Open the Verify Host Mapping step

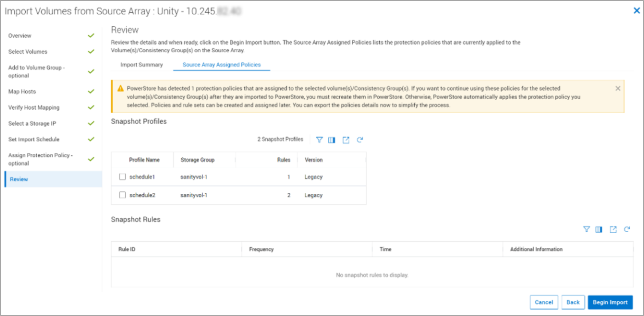pyautogui.click(x=34, y=108)
